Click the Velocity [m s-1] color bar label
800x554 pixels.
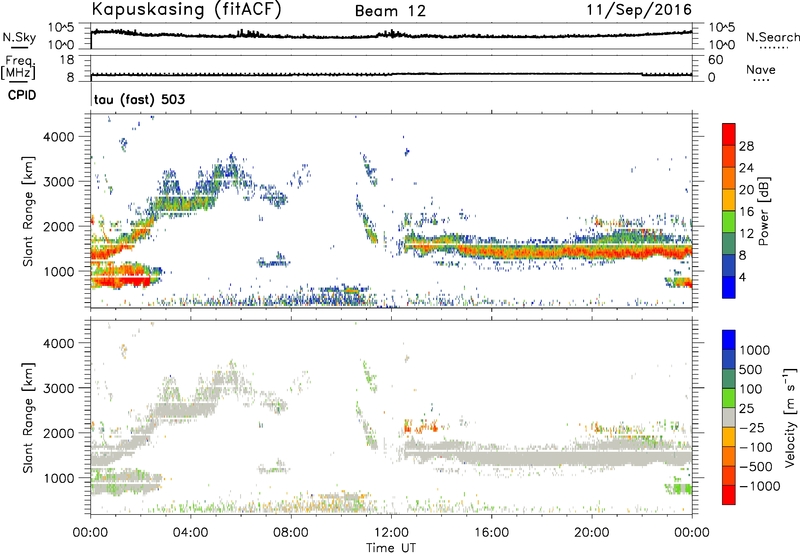790,417
